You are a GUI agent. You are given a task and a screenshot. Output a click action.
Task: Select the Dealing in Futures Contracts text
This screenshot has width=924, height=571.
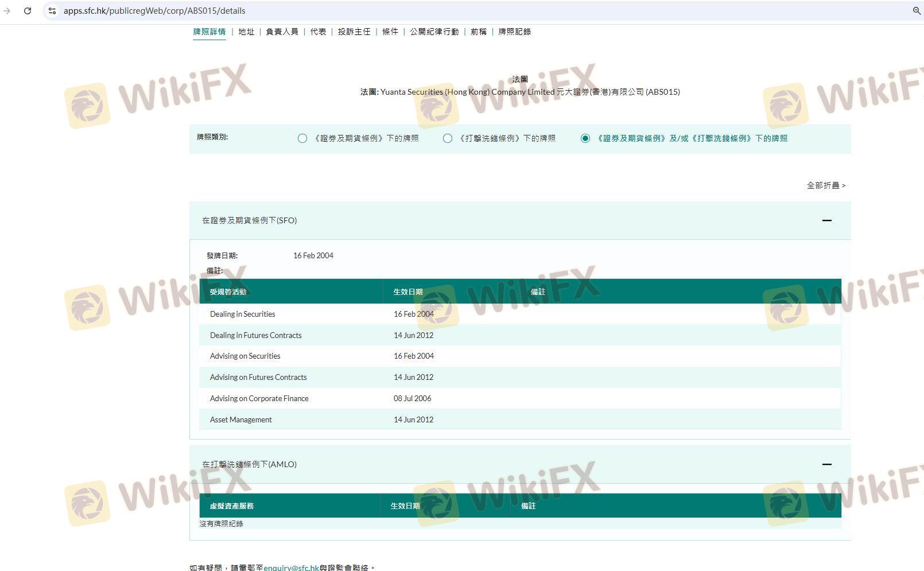point(255,335)
